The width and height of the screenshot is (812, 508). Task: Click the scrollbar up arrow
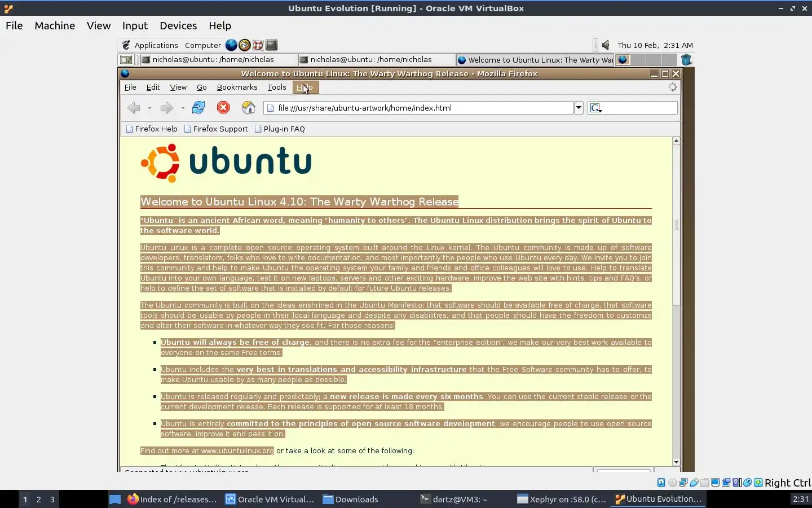pos(676,141)
